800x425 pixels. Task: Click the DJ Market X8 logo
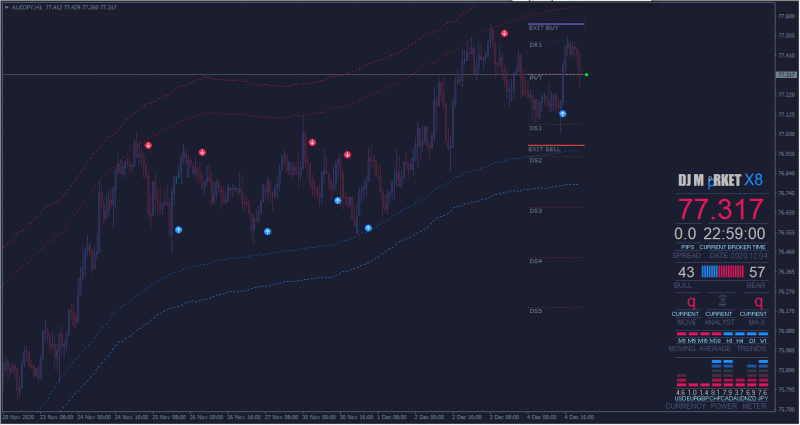click(720, 180)
